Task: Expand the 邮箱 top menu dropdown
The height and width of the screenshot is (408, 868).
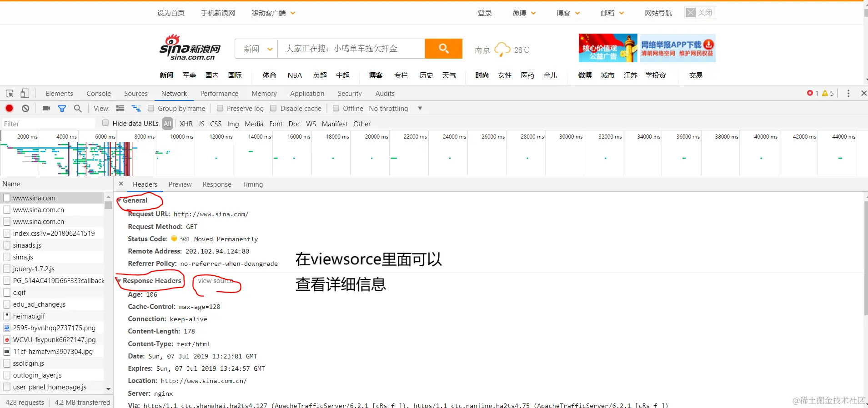Action: (x=612, y=13)
